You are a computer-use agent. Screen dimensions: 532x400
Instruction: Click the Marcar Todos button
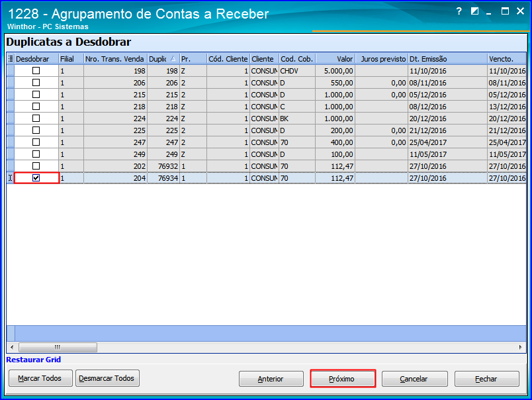pos(40,378)
